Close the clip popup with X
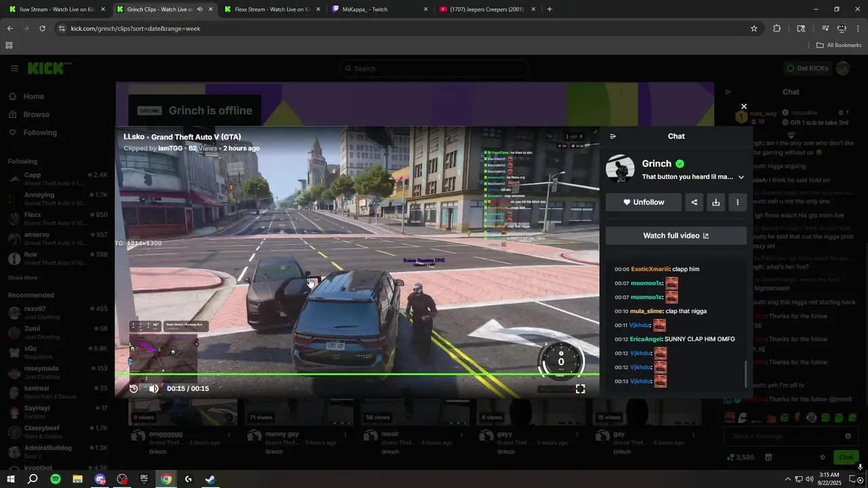868x488 pixels. [744, 106]
